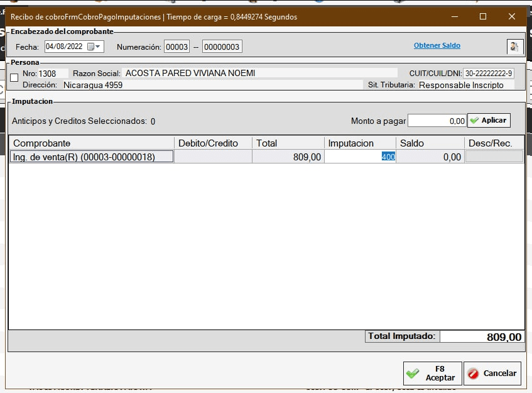Click the Debito/Credito column header
The width and height of the screenshot is (532, 393).
(x=212, y=143)
